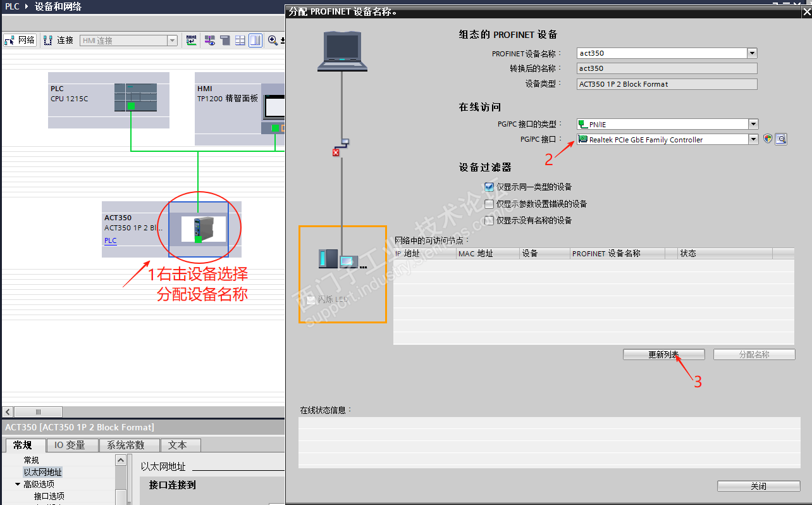The height and width of the screenshot is (505, 812).
Task: Click the disconnected network red X icon
Action: (336, 153)
